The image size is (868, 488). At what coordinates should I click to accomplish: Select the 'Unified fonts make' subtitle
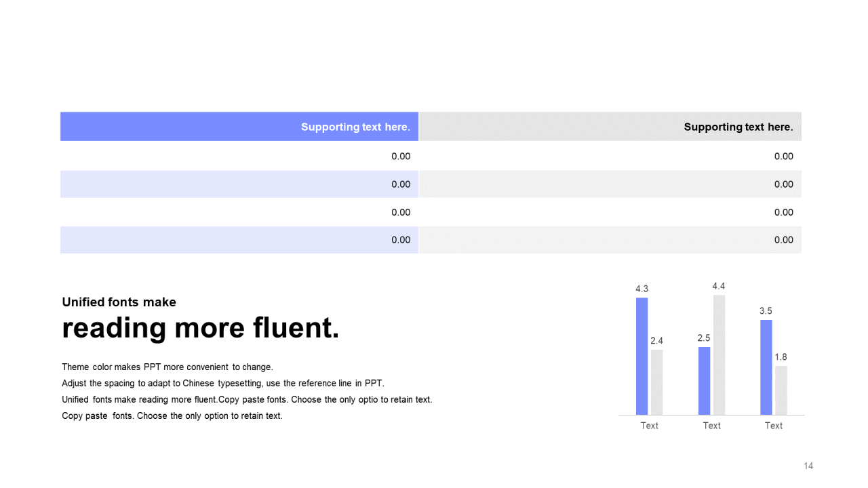click(119, 302)
